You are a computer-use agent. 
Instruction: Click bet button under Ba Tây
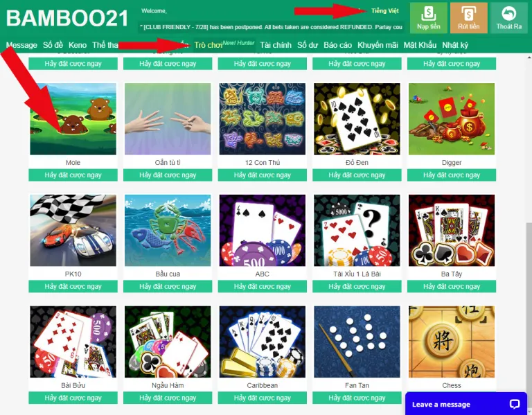click(452, 286)
